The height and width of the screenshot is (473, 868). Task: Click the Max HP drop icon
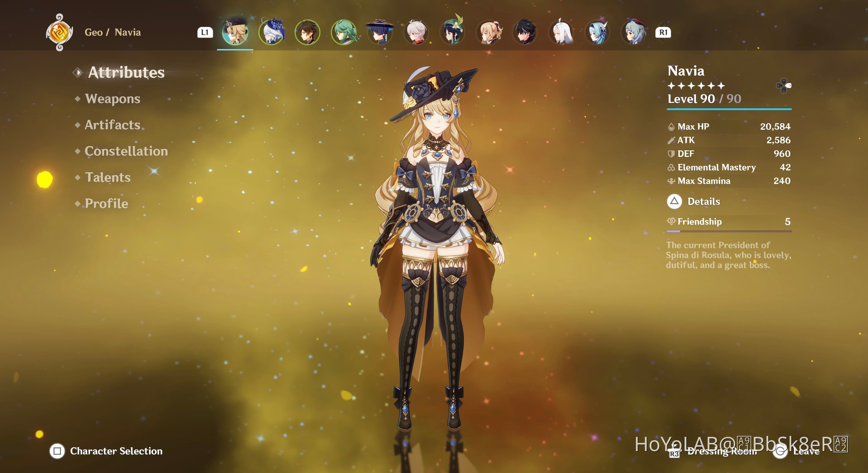tap(671, 127)
